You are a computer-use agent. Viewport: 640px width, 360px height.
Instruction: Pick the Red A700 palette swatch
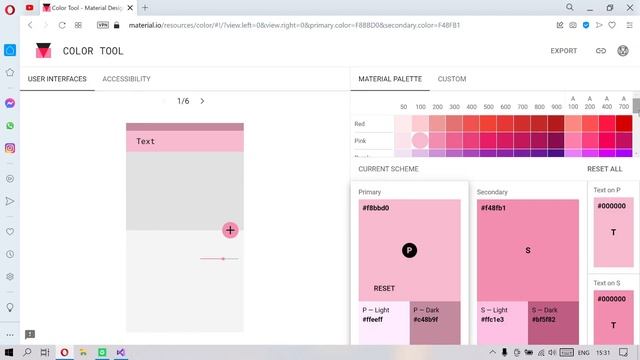point(624,123)
